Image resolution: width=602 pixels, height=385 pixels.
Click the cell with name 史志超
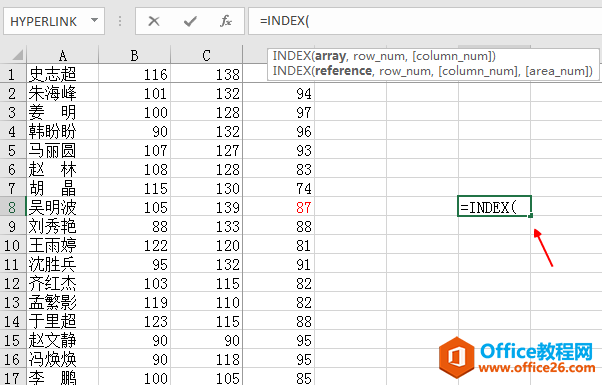click(x=63, y=74)
